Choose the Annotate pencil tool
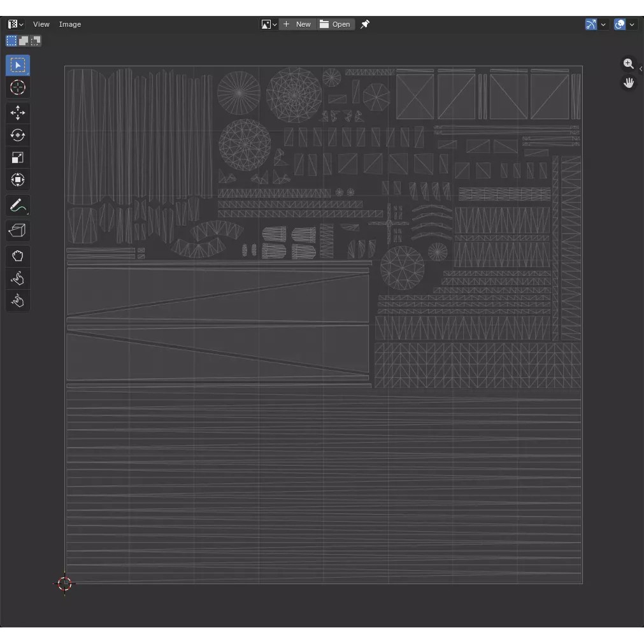 click(18, 206)
